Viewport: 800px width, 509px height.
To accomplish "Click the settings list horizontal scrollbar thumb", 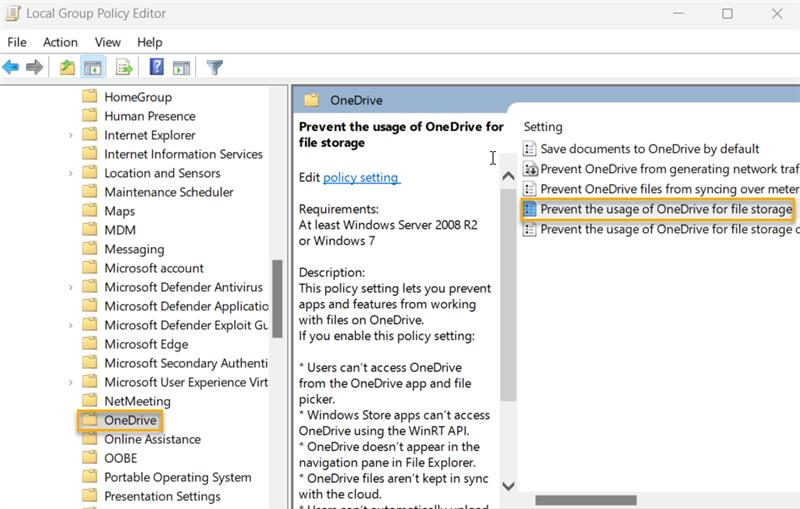I will click(586, 500).
